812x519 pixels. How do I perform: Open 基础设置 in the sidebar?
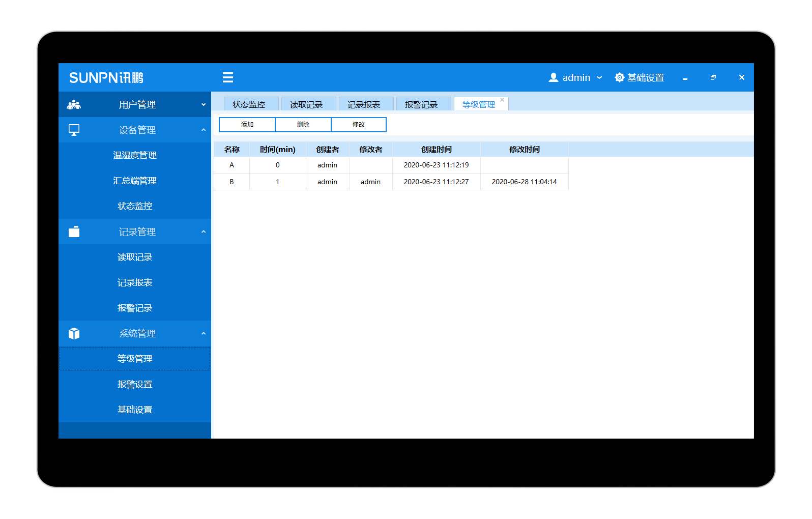click(135, 410)
